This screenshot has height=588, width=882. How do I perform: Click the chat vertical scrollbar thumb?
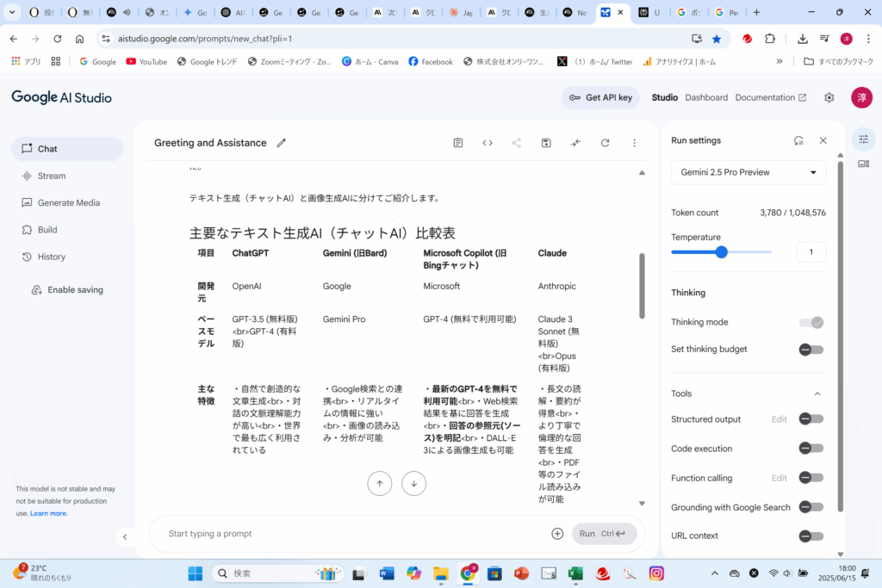point(641,286)
